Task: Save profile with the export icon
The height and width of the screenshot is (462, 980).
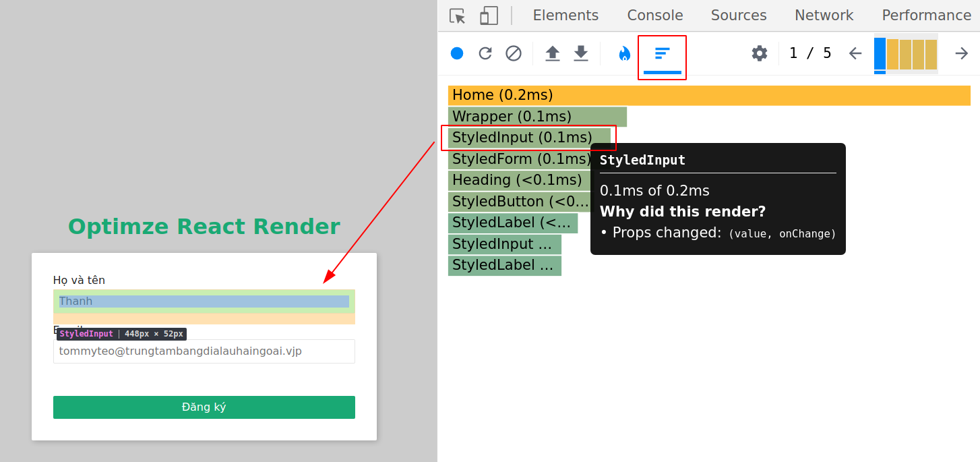Action: pyautogui.click(x=580, y=53)
